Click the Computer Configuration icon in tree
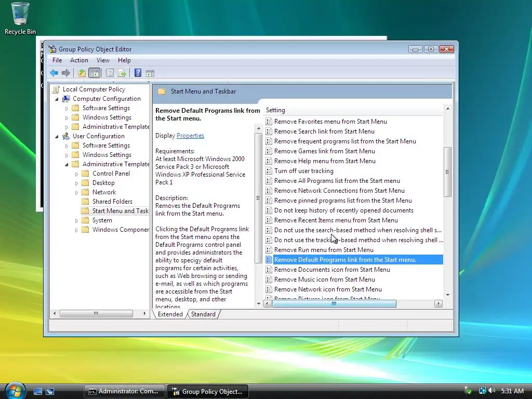The image size is (532, 399). pyautogui.click(x=66, y=99)
